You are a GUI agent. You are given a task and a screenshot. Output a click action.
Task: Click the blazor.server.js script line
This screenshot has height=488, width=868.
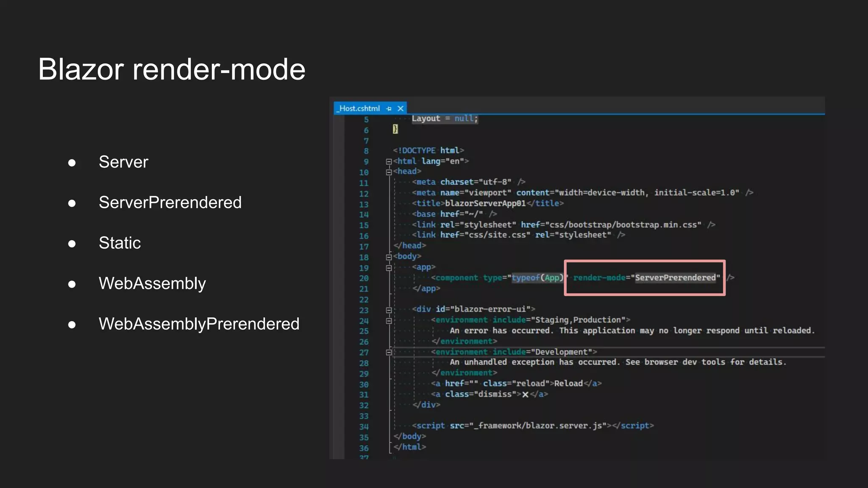533,426
